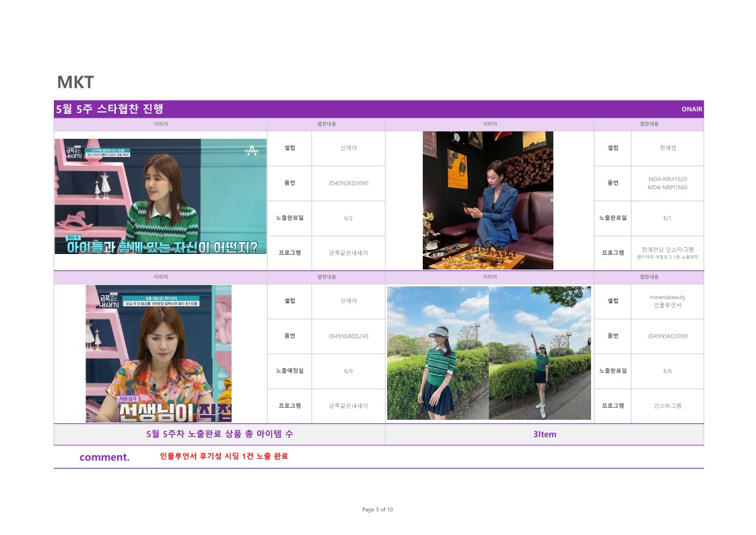Select the product code JD45NSBQ5240
The width and height of the screenshot is (756, 535).
coord(349,336)
